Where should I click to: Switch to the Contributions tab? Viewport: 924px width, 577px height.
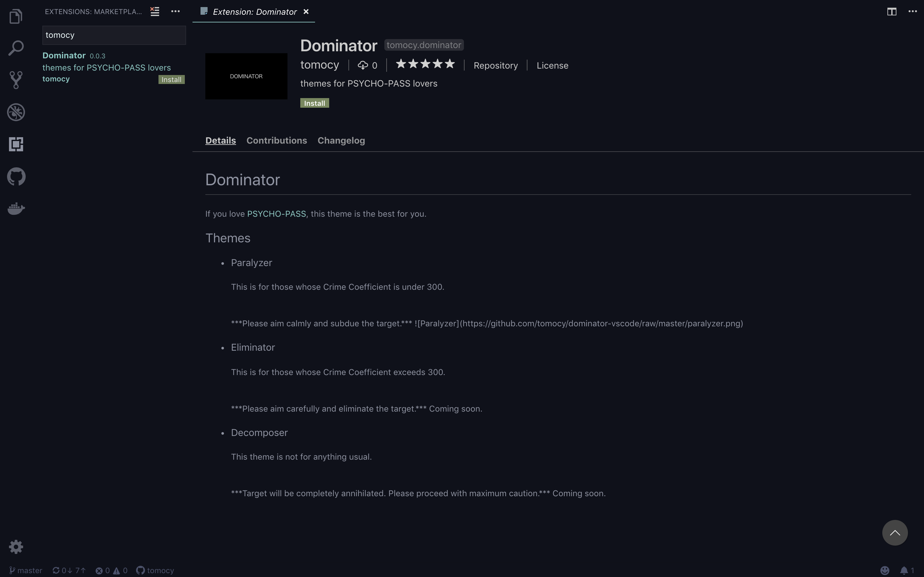277,140
